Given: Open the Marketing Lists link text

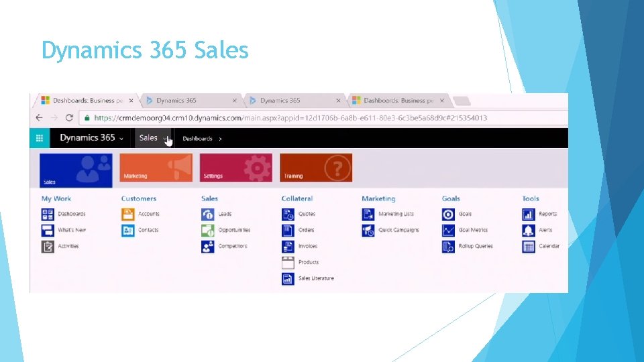Looking at the screenshot, I should (396, 214).
